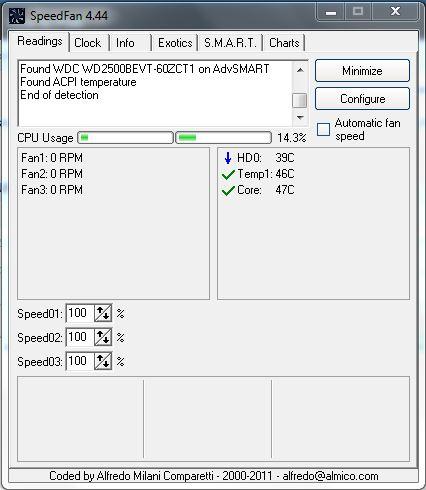426x490 pixels.
Task: Click the 'HD0: 39C' temperature reading
Action: pos(266,158)
